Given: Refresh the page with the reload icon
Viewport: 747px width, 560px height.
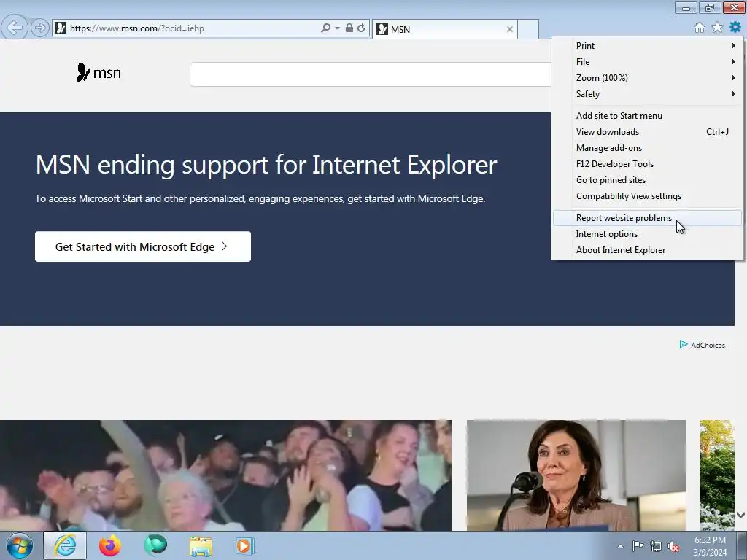Looking at the screenshot, I should click(x=361, y=28).
